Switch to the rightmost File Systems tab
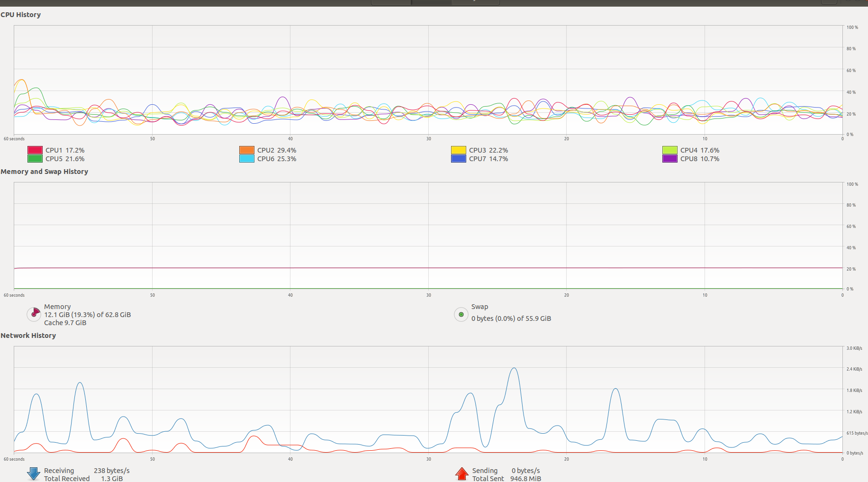The height and width of the screenshot is (482, 868). pos(475,2)
